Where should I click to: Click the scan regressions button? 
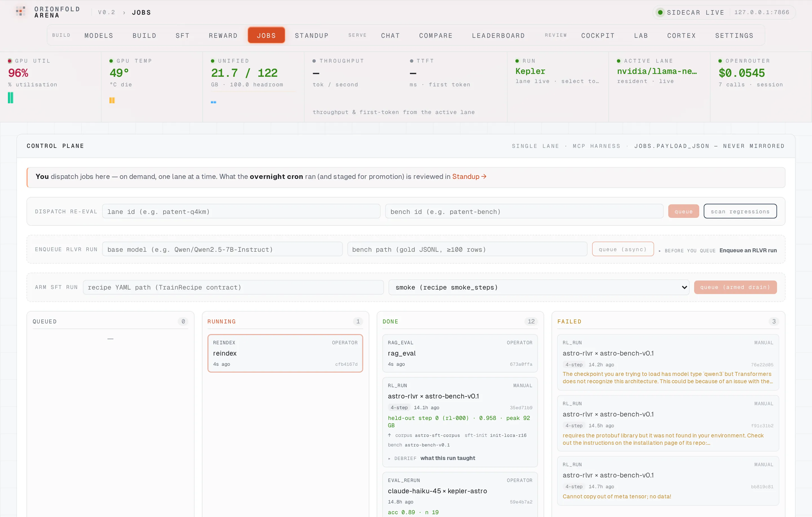tap(740, 211)
